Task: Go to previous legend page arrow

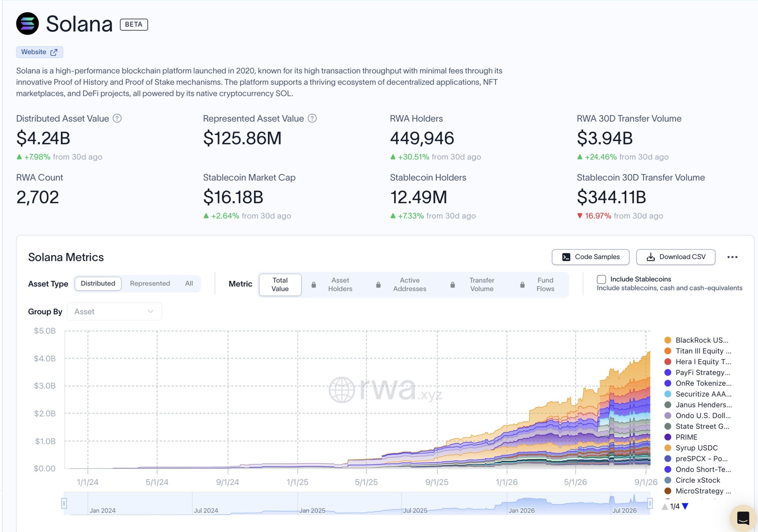Action: tap(665, 506)
